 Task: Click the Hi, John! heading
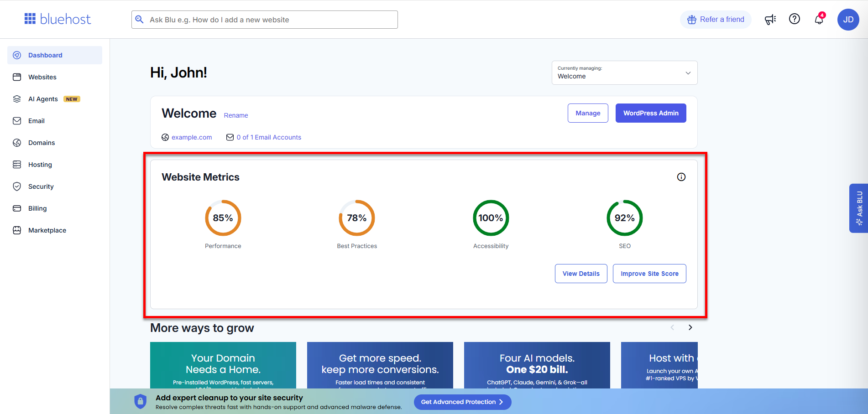(178, 72)
